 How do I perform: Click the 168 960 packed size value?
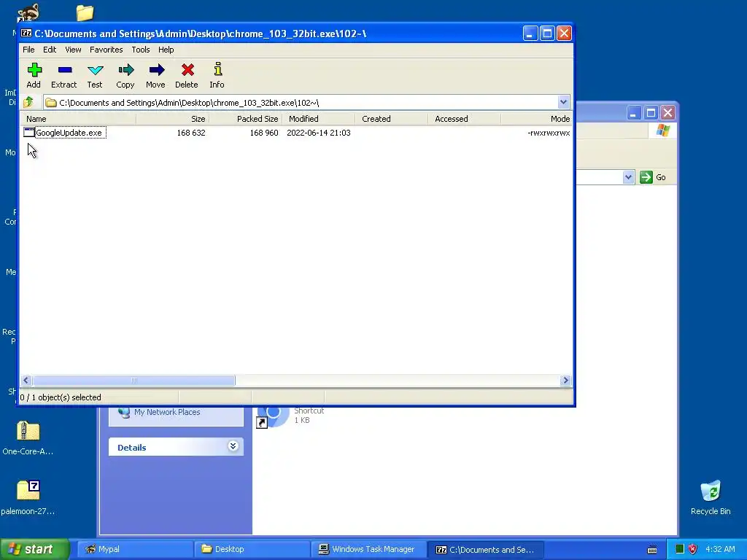click(x=264, y=133)
